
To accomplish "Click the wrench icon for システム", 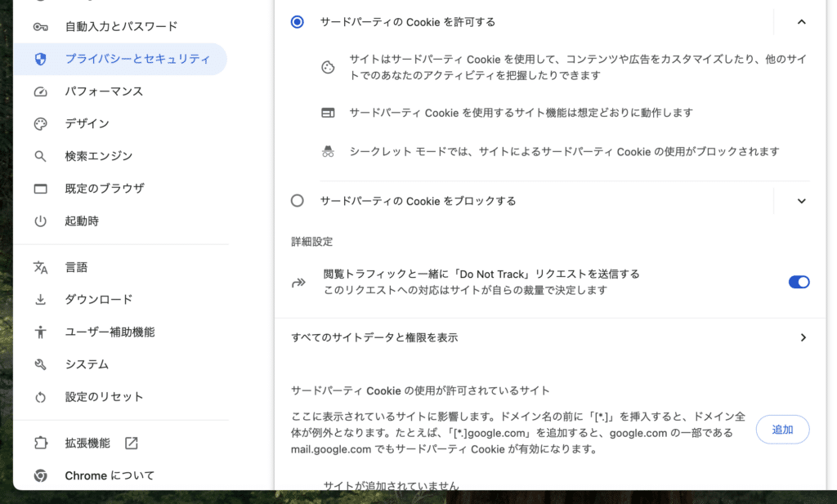I will [41, 364].
